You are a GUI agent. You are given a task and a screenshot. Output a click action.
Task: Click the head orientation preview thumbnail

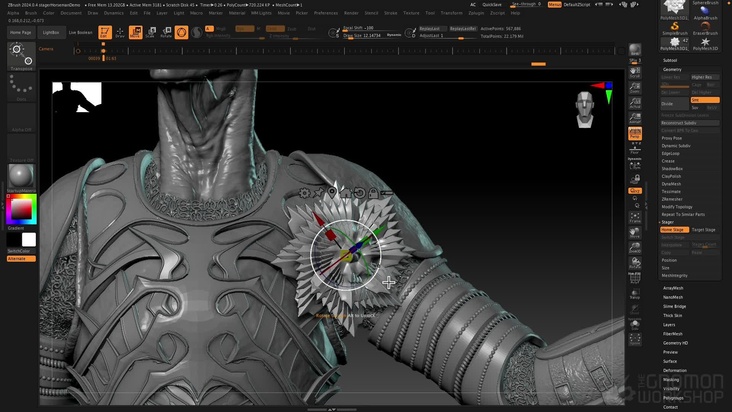[x=586, y=105]
